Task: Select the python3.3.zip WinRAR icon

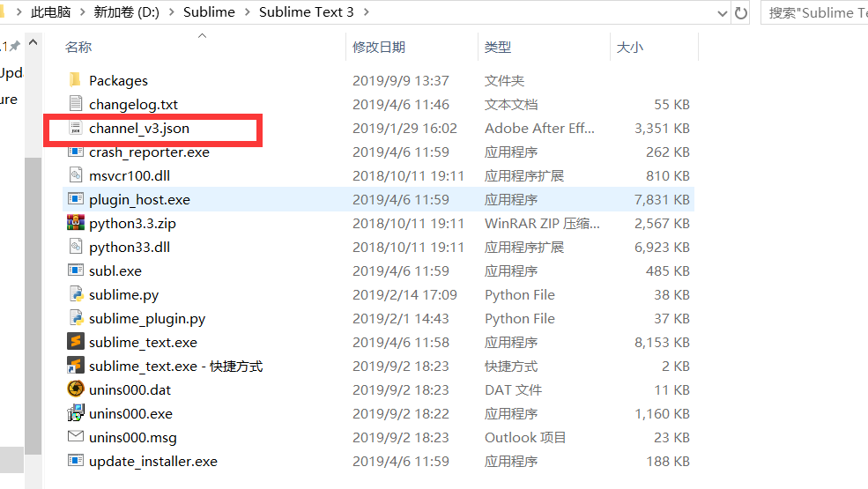Action: 75,223
